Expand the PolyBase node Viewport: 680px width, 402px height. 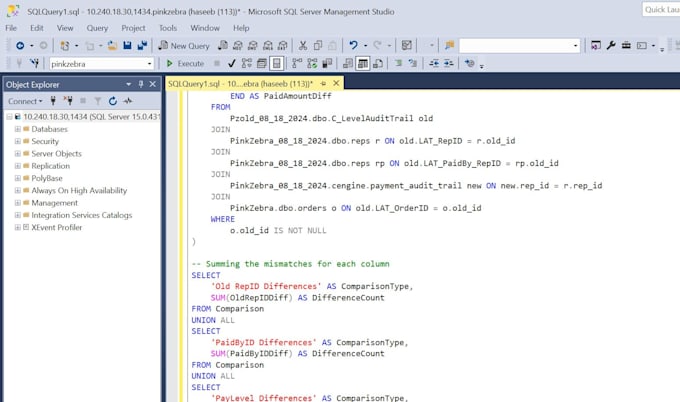(x=17, y=178)
